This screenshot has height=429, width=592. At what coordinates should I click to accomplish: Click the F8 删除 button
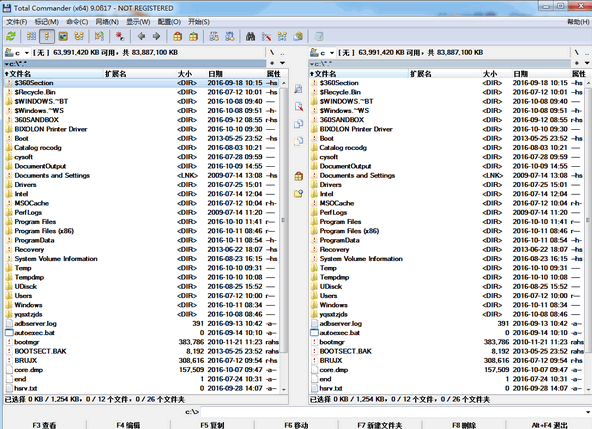(x=464, y=425)
